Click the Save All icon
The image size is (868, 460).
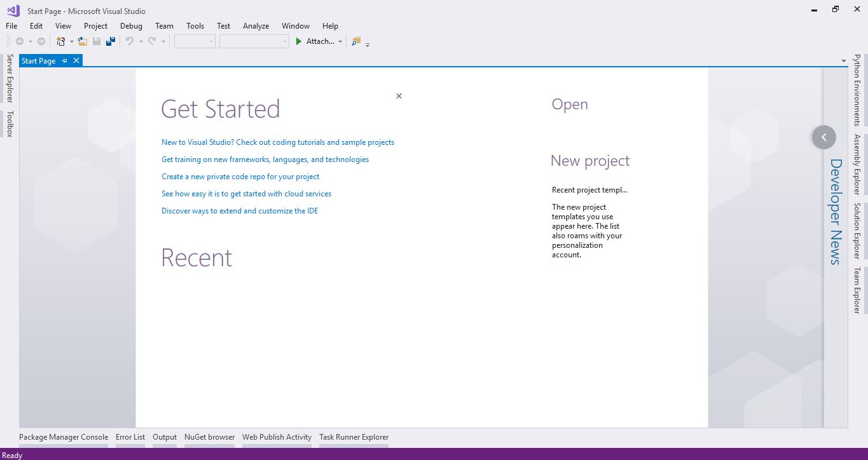[111, 41]
